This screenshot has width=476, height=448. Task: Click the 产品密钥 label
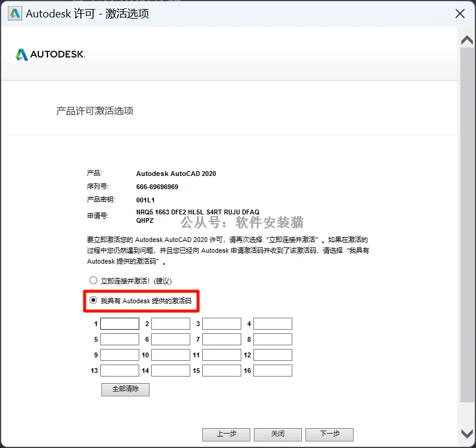click(101, 199)
